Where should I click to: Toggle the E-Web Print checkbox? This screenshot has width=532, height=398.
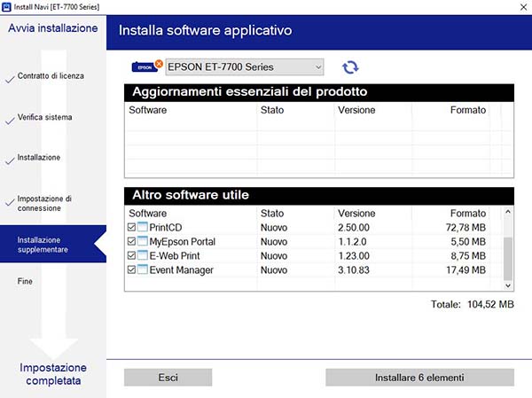click(132, 256)
